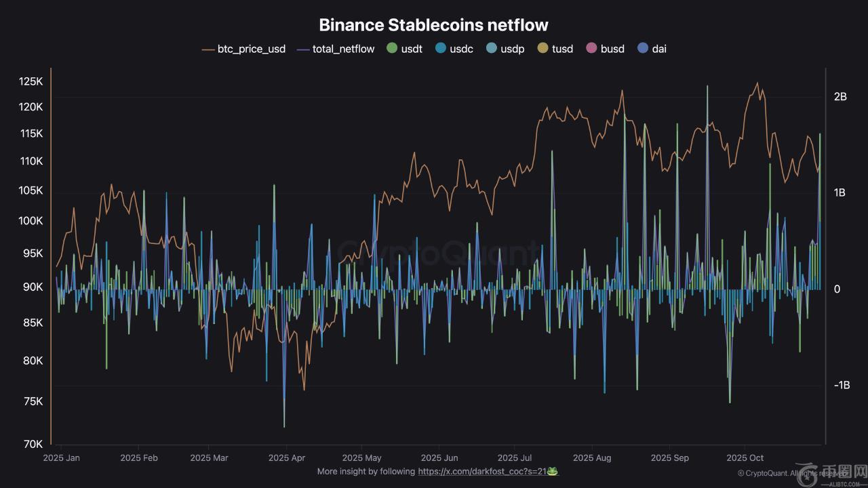This screenshot has width=868, height=488.
Task: Click the busd legend circle icon
Action: [x=591, y=48]
